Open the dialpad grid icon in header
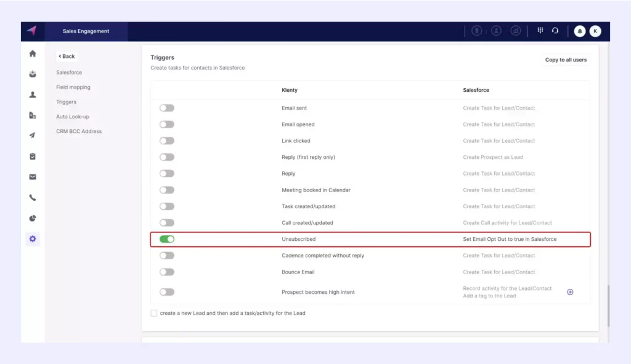 click(x=540, y=31)
